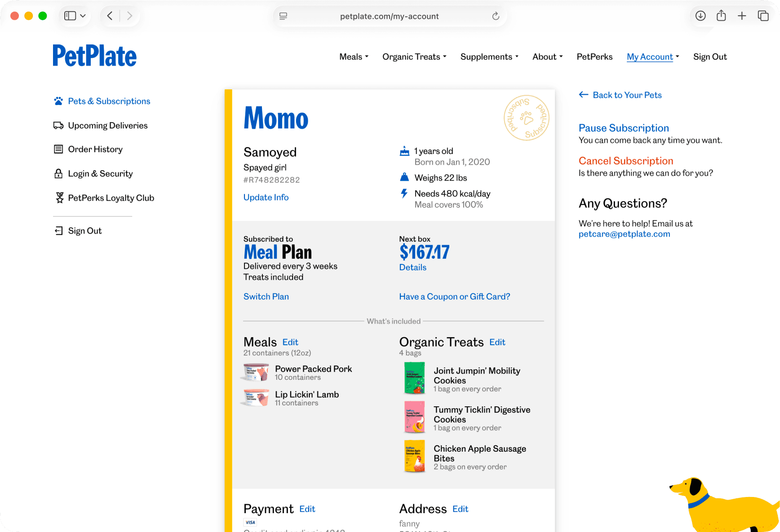Click Joint Jumpin' Mobility Cookies bag image
The image size is (780, 532).
coord(414,378)
